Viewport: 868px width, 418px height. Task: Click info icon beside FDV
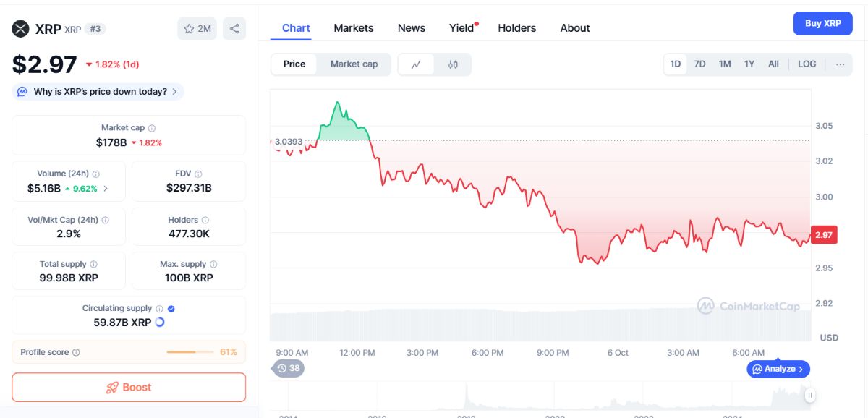198,174
